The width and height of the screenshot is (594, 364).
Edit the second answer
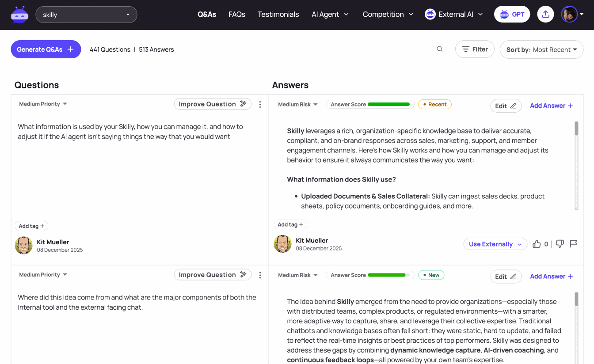pyautogui.click(x=506, y=277)
